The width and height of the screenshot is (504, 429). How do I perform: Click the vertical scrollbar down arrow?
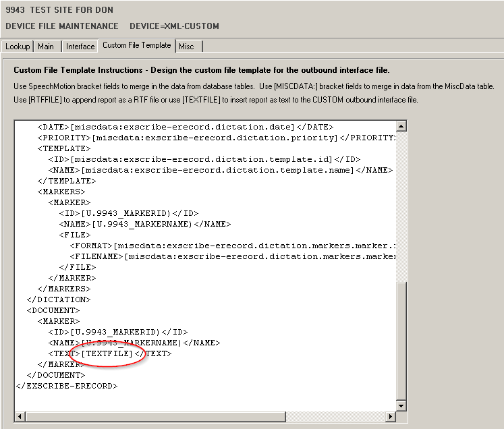(x=401, y=405)
